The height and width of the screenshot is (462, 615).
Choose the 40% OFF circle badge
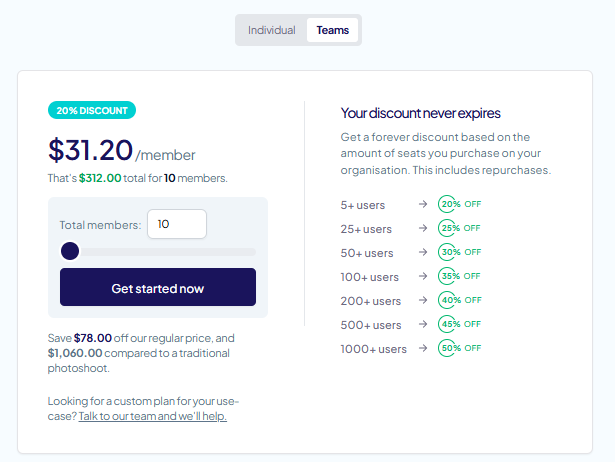pos(449,300)
